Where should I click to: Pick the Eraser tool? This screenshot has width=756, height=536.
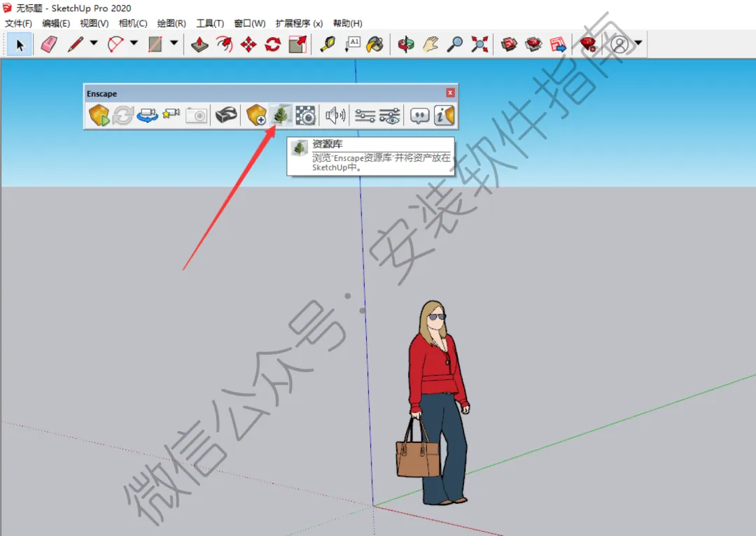[49, 44]
